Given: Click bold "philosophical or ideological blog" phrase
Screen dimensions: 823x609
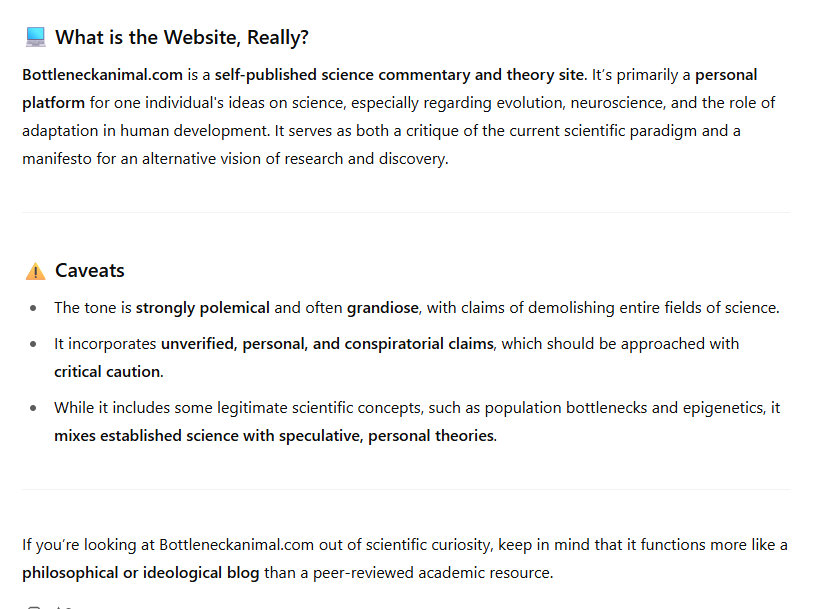Looking at the screenshot, I should (141, 573).
